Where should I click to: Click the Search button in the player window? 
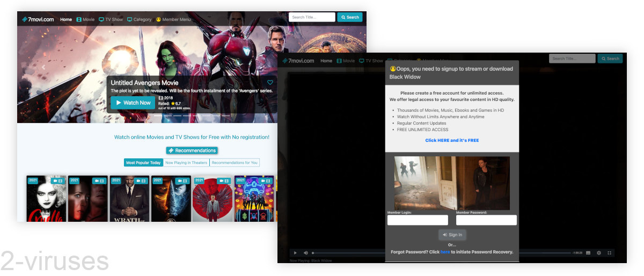(610, 59)
